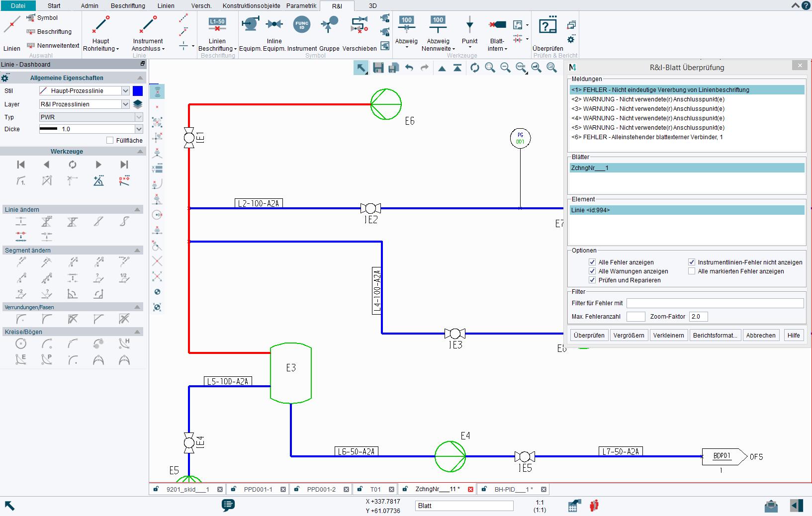Viewport: 812px width, 516px height.
Task: Select the Instrument Anschluss line tool
Action: 148,33
